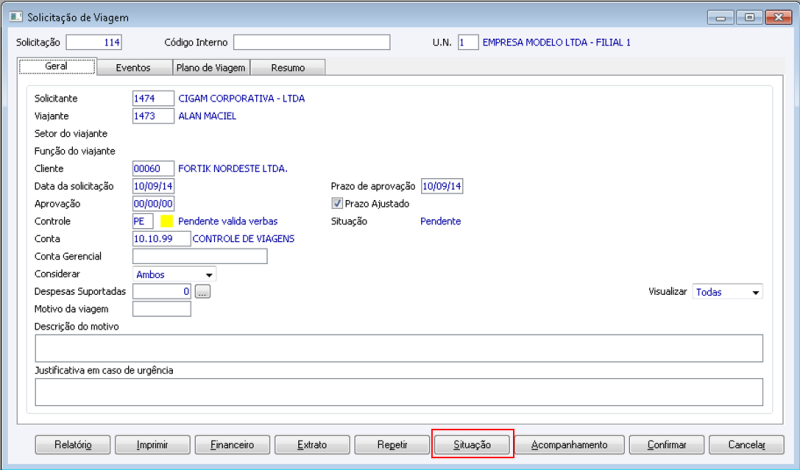This screenshot has height=470, width=800.
Task: Click the U.N. code field
Action: pyautogui.click(x=468, y=42)
